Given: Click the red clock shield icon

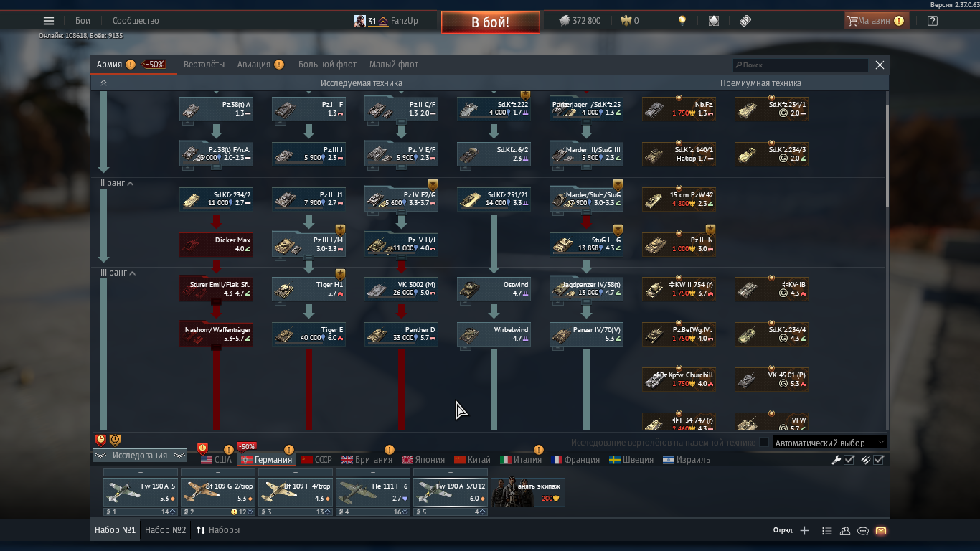Looking at the screenshot, I should 100,440.
